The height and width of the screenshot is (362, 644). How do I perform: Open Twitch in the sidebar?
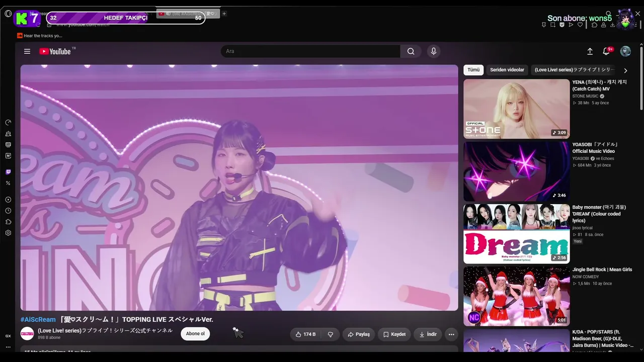coord(8,172)
